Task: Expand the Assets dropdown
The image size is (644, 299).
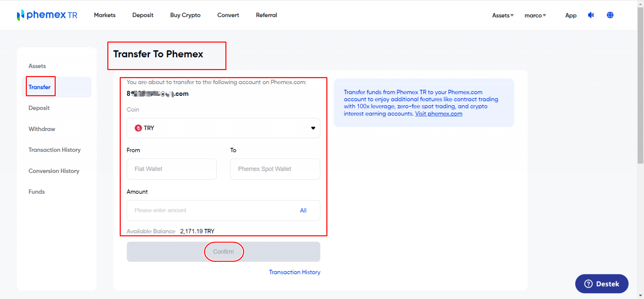Action: click(502, 15)
